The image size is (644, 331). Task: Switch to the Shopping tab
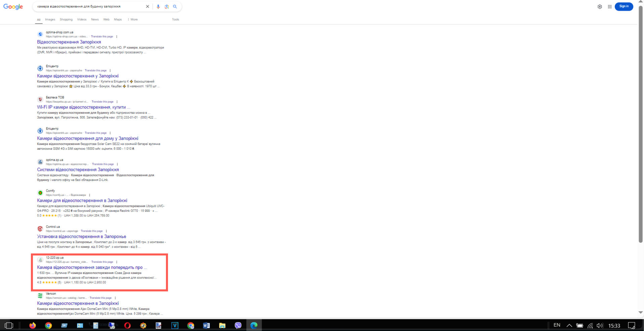(66, 19)
